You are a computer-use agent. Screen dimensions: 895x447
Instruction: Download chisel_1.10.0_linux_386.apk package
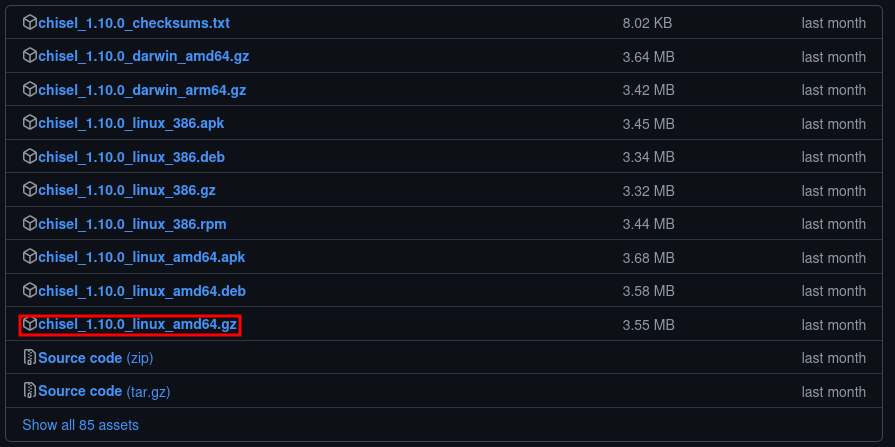pos(131,123)
